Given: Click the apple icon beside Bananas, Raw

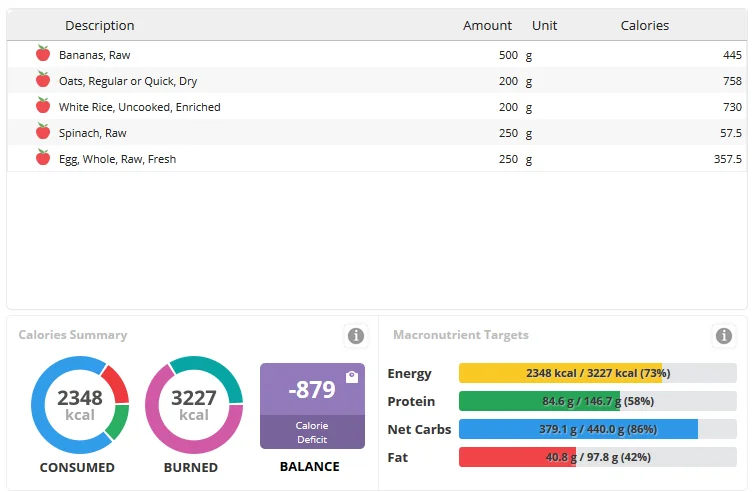Looking at the screenshot, I should coord(43,54).
